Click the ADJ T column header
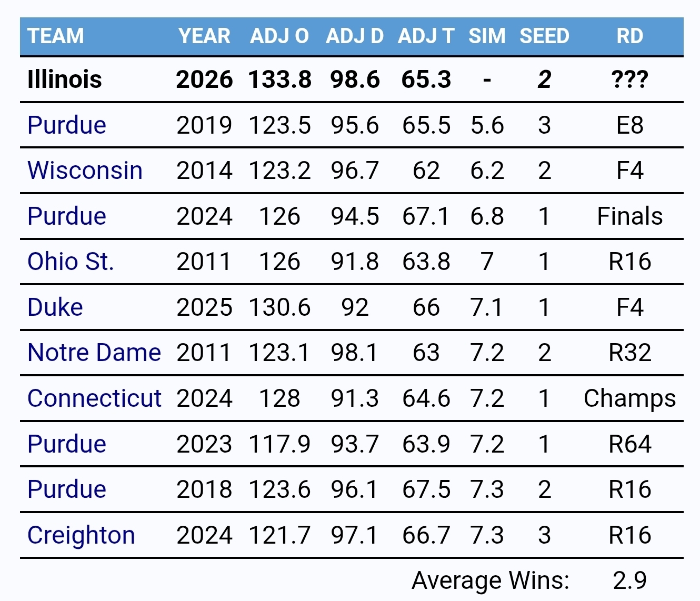This screenshot has height=601, width=700. pyautogui.click(x=426, y=36)
